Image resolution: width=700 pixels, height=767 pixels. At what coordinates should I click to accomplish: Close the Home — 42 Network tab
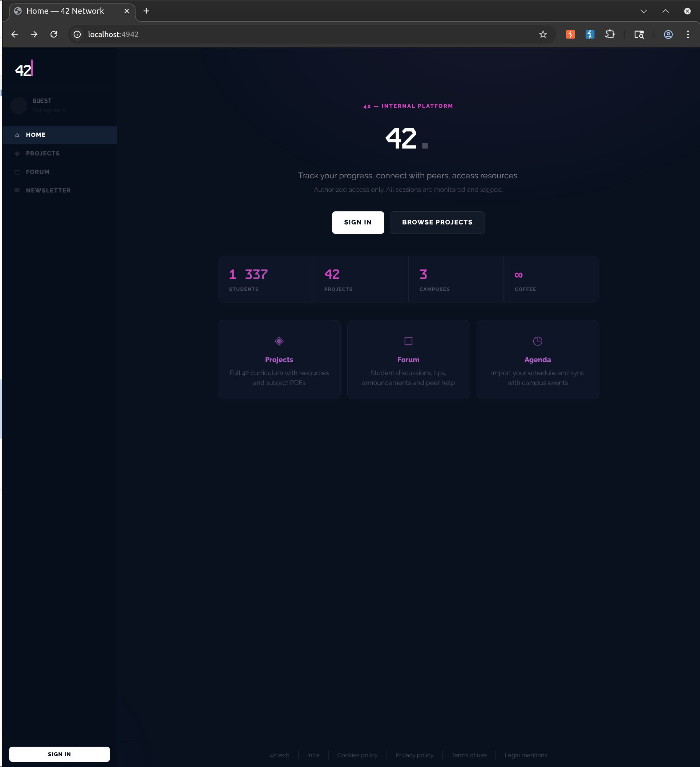pos(127,11)
